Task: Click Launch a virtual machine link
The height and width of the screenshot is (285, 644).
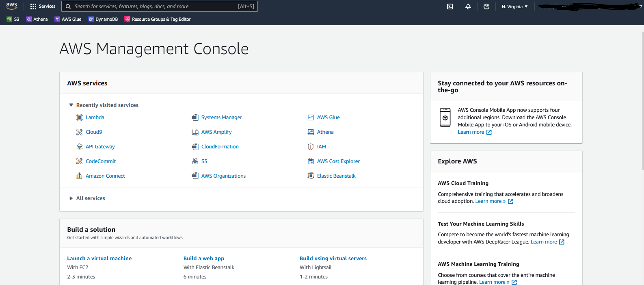Action: coord(99,259)
